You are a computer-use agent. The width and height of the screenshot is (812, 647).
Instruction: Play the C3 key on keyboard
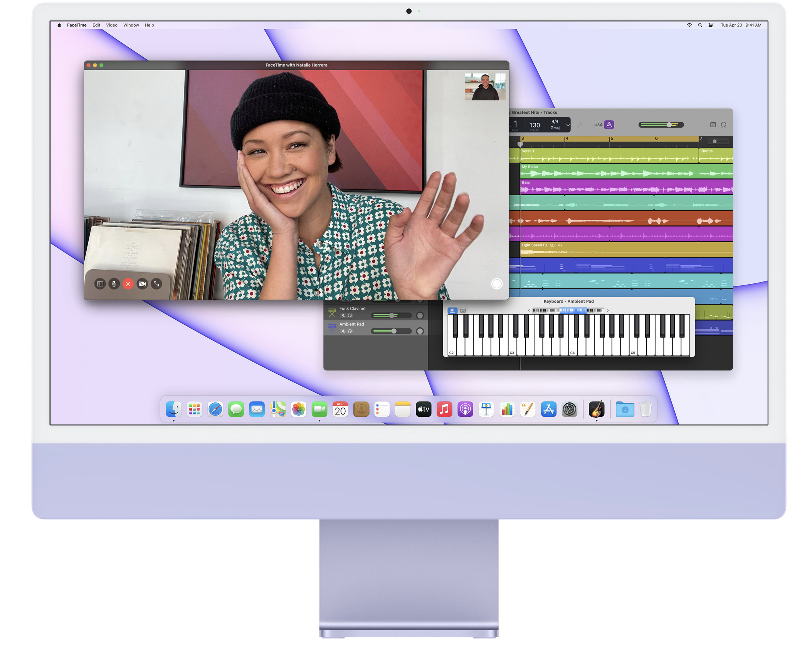coord(512,347)
